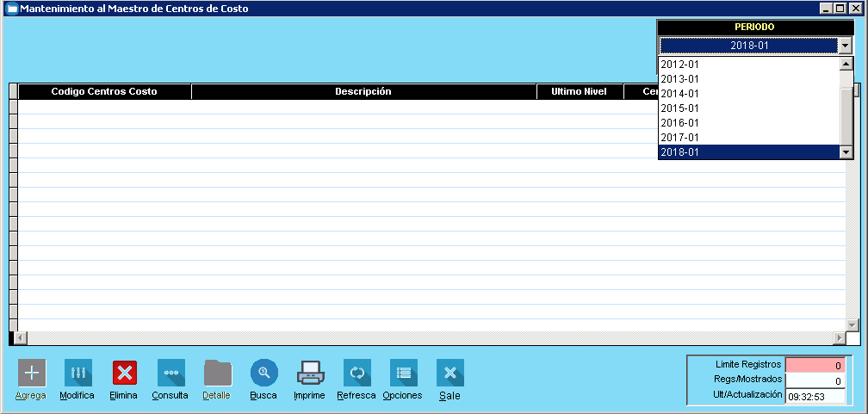Open the Busca magnifier icon
Viewport: 868px width, 414px height.
point(263,373)
